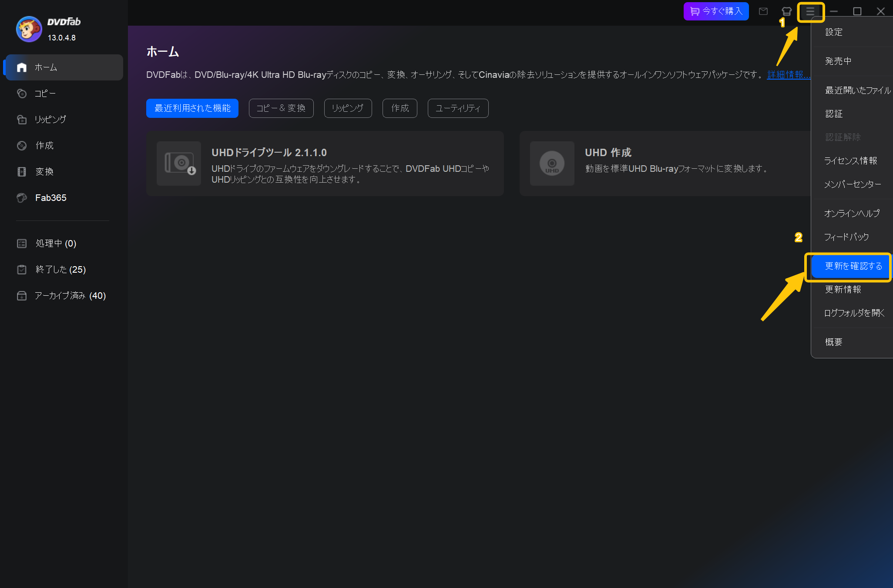Select the コピー＆変換 filter button

tap(281, 108)
